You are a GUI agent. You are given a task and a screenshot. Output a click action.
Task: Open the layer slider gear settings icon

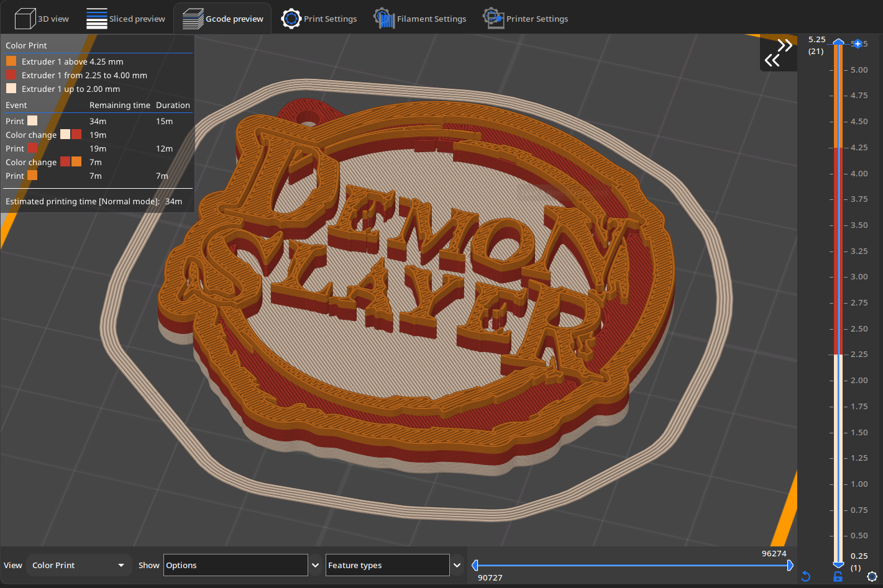pyautogui.click(x=872, y=576)
